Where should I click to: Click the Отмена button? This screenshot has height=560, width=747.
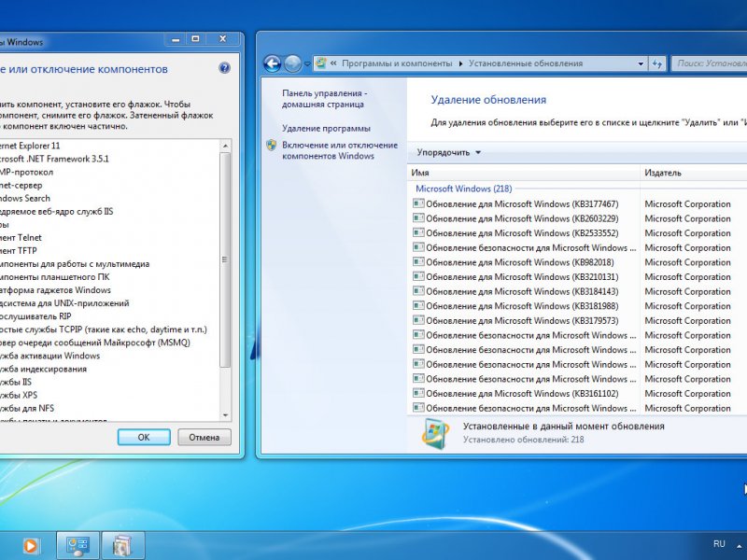coord(204,437)
